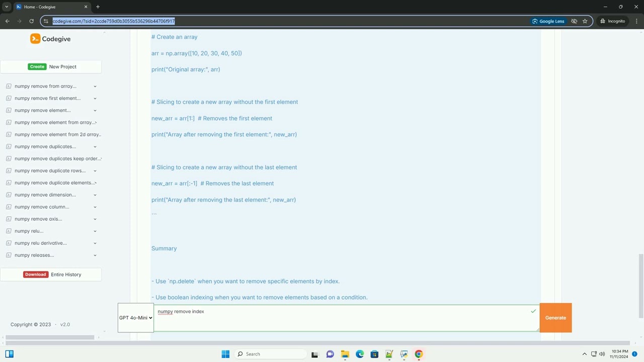644x362 pixels.
Task: Open 'numpy remove column...' project
Action: (x=42, y=207)
